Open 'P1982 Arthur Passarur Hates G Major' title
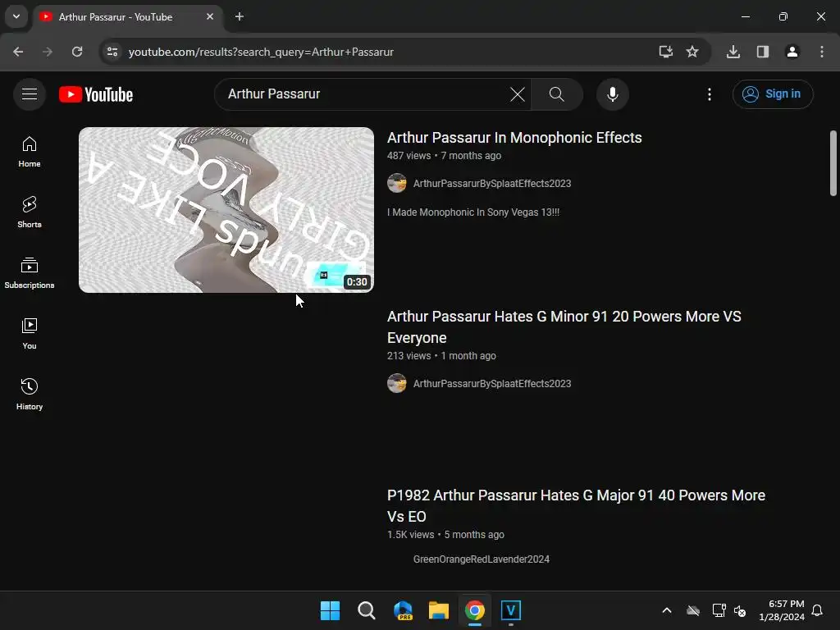Screen dimensions: 840x630 point(576,505)
